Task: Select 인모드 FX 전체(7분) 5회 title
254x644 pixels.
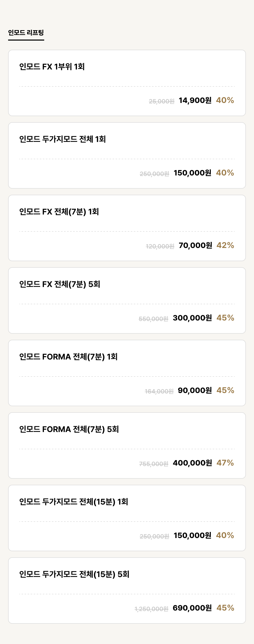Action: coord(60,284)
